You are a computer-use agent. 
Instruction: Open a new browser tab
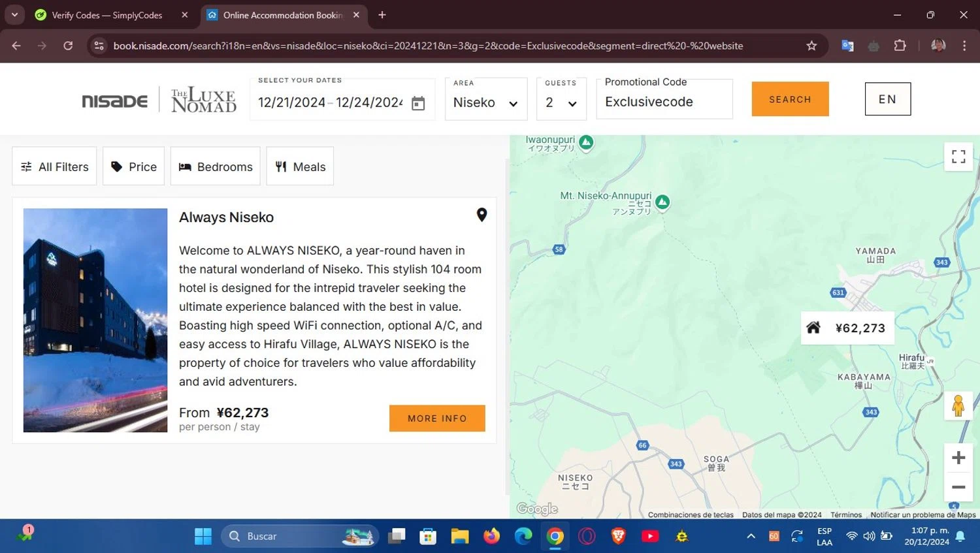(x=382, y=14)
